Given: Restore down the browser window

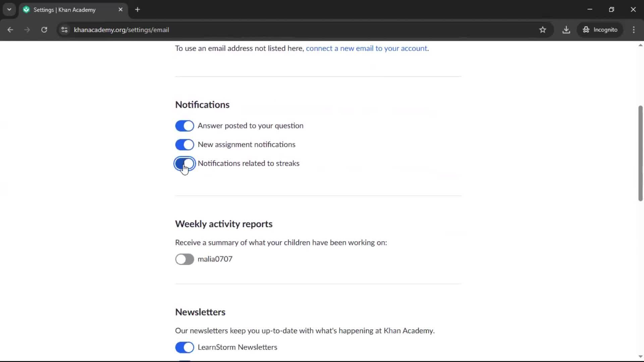Looking at the screenshot, I should coord(611,10).
